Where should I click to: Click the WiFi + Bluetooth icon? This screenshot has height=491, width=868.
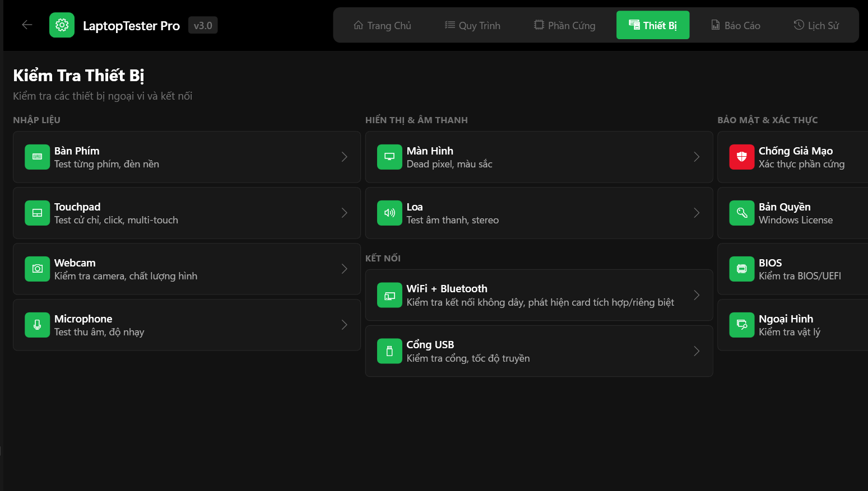tap(389, 295)
